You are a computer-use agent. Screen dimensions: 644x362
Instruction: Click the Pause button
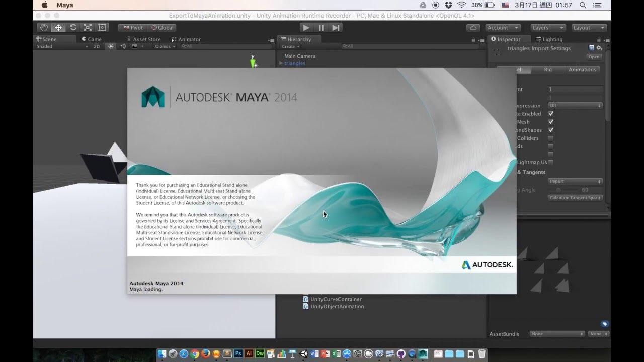tap(321, 28)
